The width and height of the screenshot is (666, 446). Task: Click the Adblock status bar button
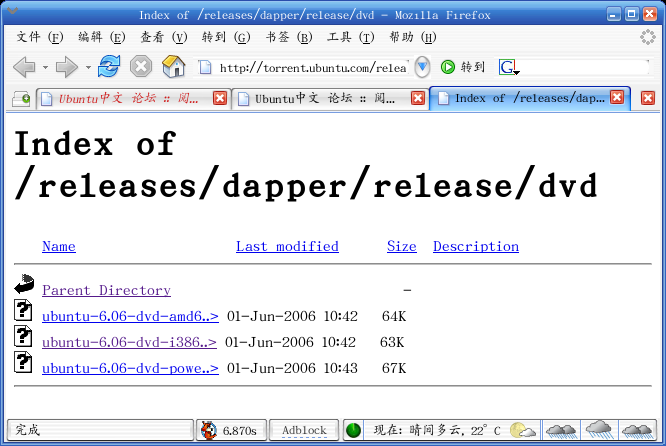[304, 430]
